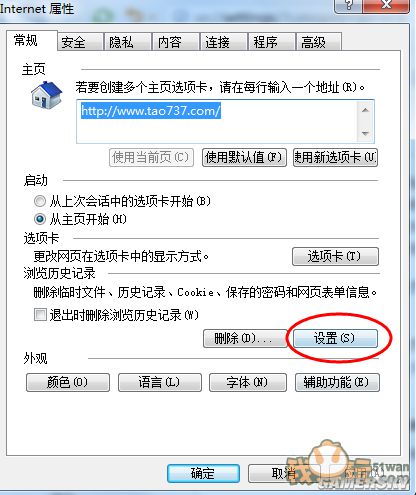Screen dimensions: 416x495
Task: Click the blue house homepage icon
Action: 47,95
